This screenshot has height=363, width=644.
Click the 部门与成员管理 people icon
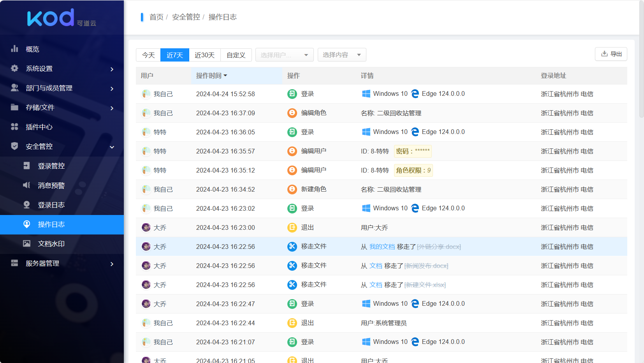15,88
